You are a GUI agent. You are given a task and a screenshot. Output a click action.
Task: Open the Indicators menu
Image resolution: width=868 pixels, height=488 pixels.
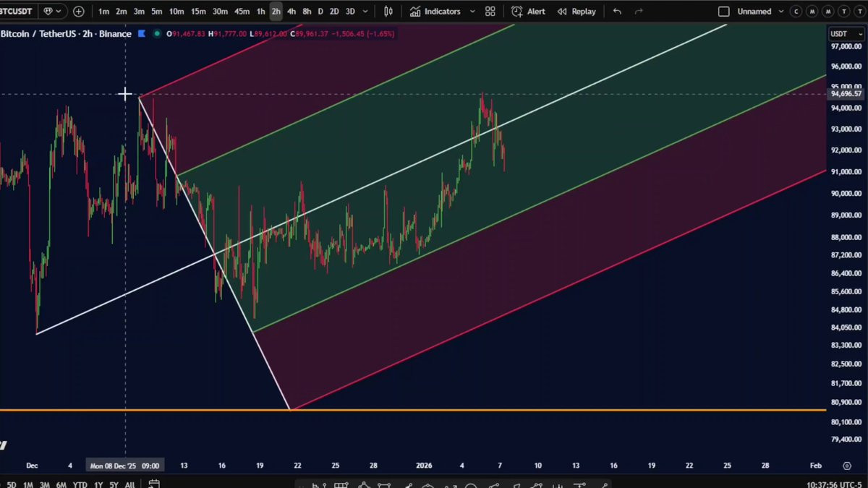click(435, 12)
